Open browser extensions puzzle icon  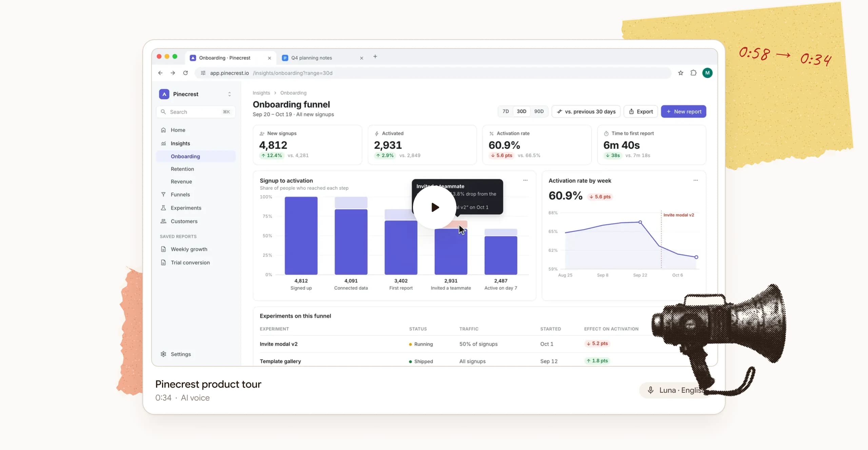point(693,73)
